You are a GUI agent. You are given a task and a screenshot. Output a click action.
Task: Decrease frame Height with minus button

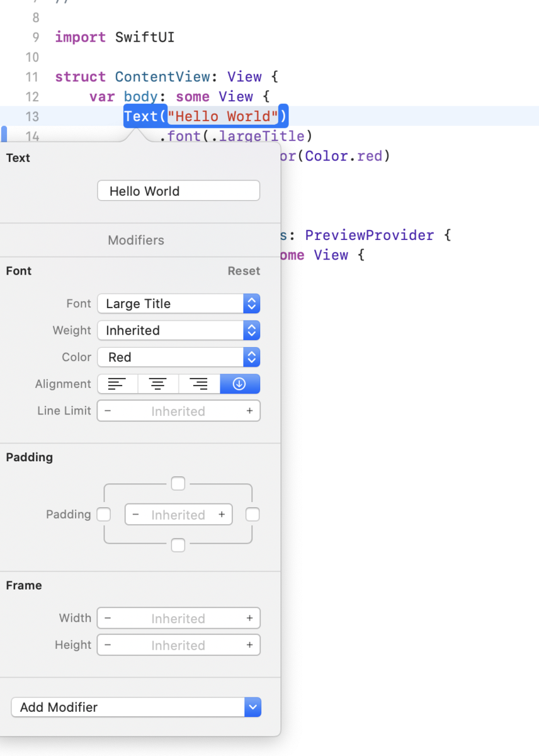108,645
